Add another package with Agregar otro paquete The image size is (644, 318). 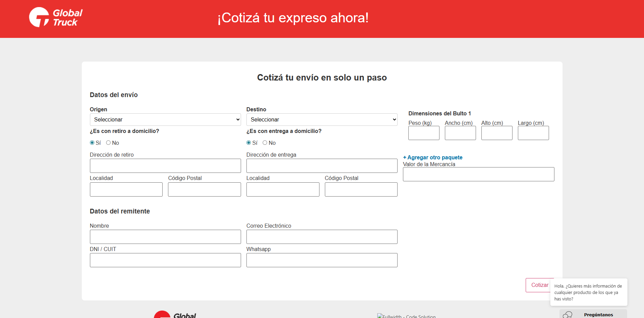[x=433, y=157]
